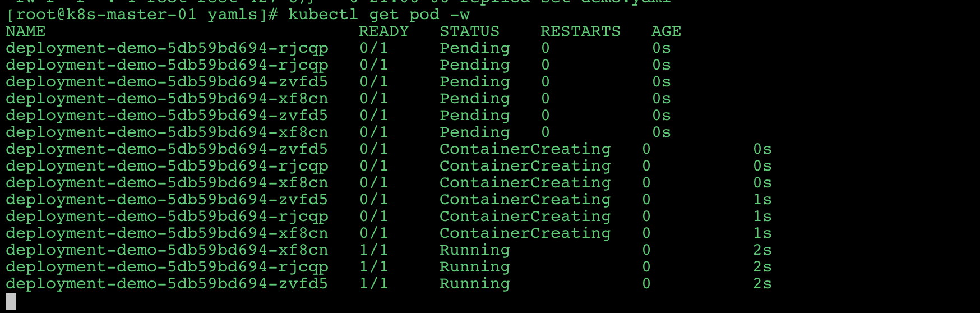Click the Running status of the rjcqp pod
The width and height of the screenshot is (980, 313).
point(474,267)
